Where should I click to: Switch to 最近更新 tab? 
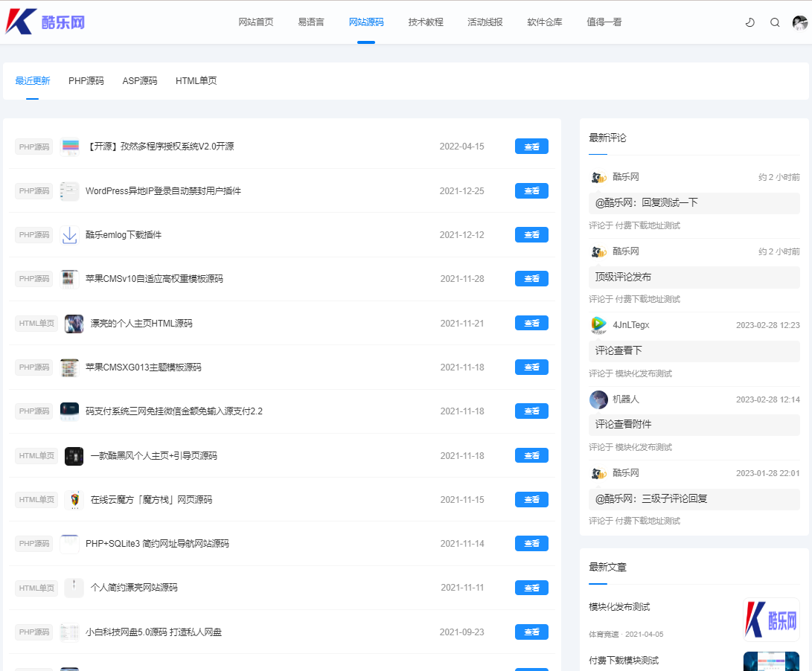point(33,81)
